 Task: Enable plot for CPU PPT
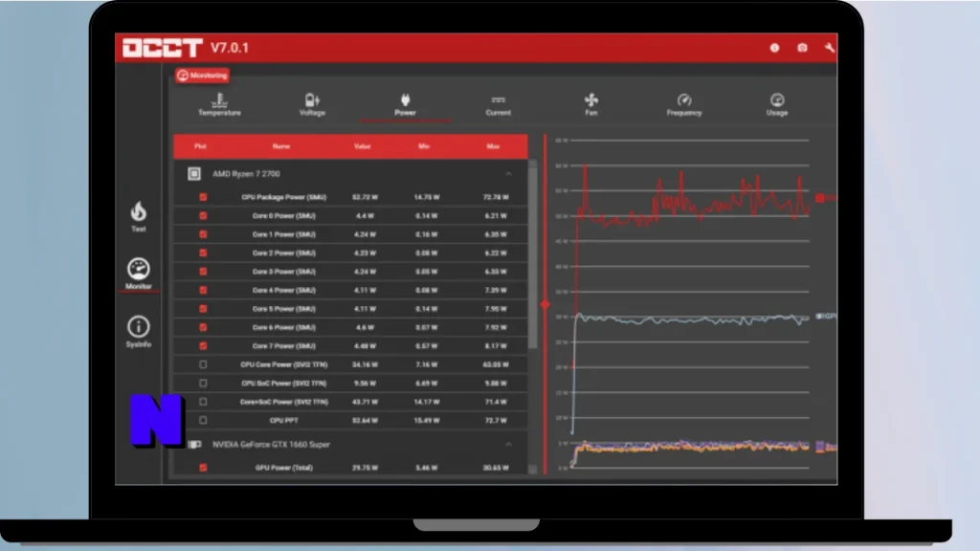[x=203, y=421]
